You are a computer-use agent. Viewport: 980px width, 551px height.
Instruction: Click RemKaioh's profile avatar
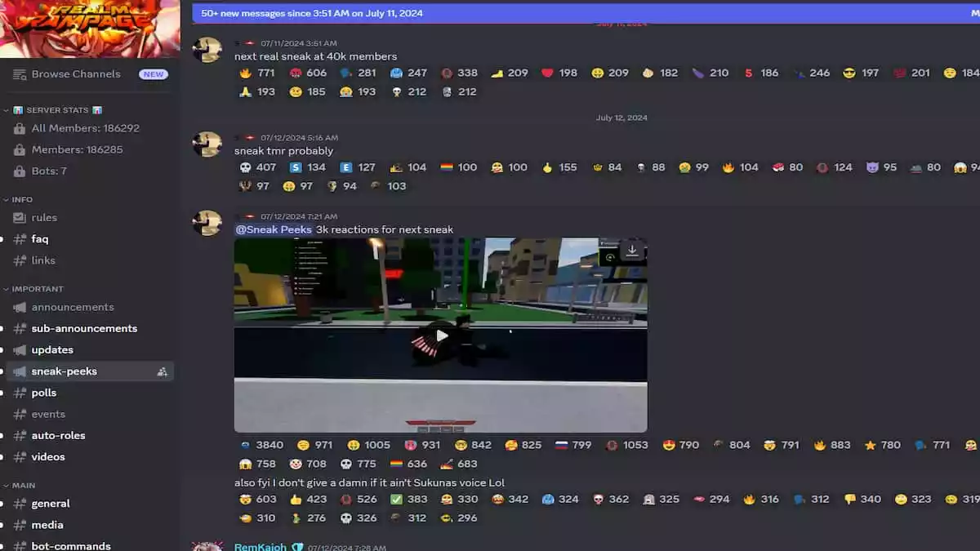tap(207, 545)
